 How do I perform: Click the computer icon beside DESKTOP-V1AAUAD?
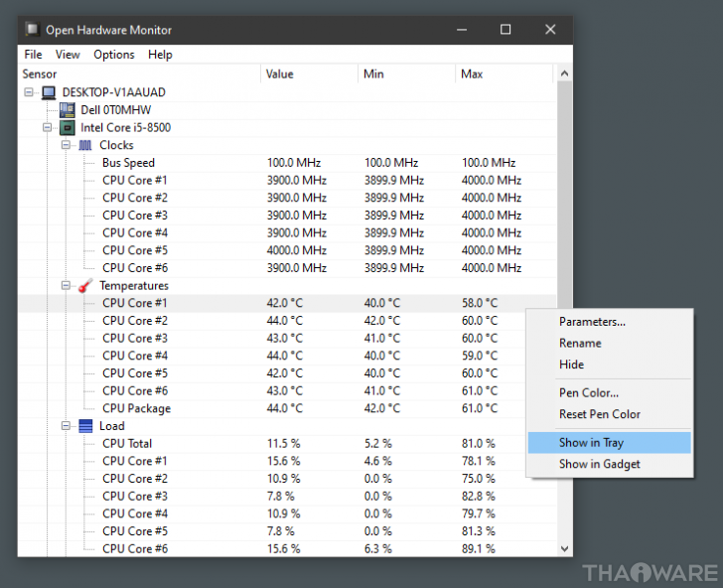point(49,92)
